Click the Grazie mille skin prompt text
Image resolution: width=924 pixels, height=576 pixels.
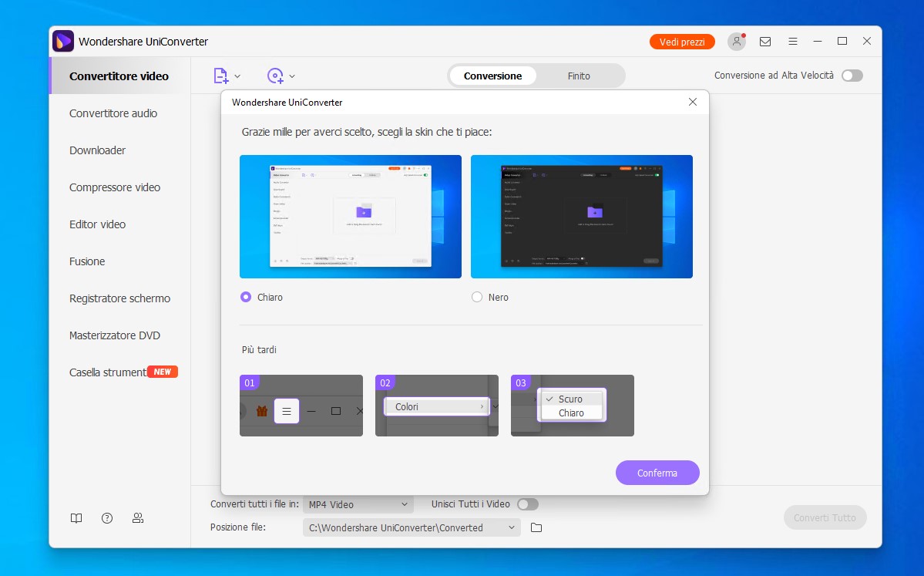point(367,132)
